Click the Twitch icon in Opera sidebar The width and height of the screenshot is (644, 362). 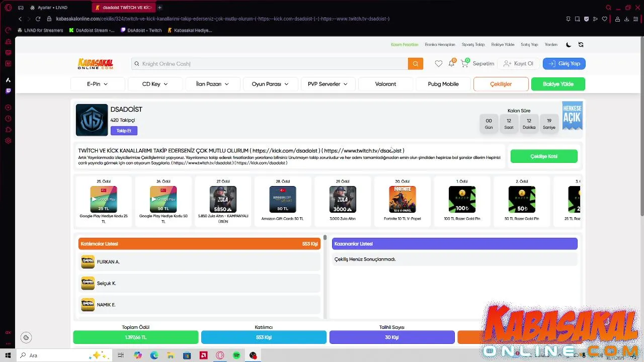[8, 91]
